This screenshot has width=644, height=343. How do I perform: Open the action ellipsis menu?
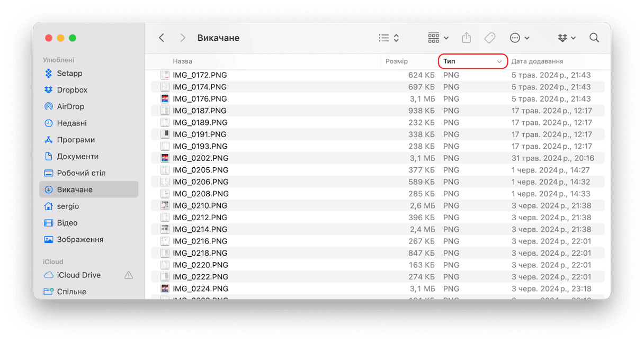519,38
